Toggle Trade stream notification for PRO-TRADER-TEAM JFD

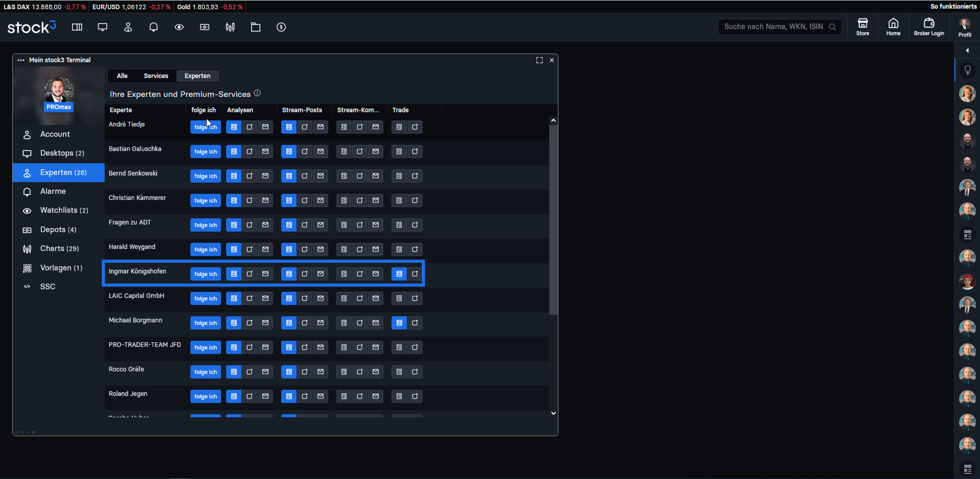399,347
